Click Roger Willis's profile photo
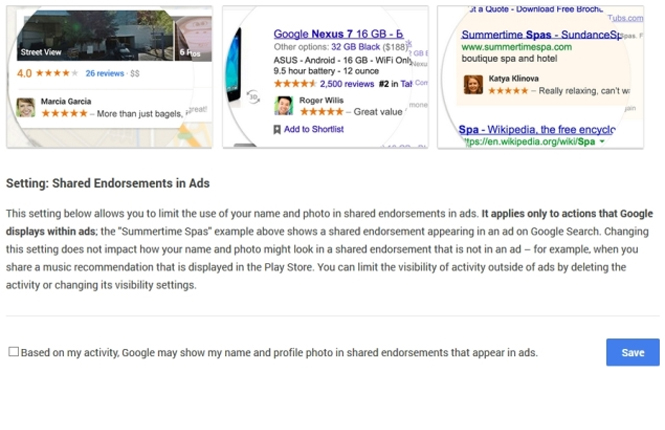665x430 pixels. (x=283, y=106)
